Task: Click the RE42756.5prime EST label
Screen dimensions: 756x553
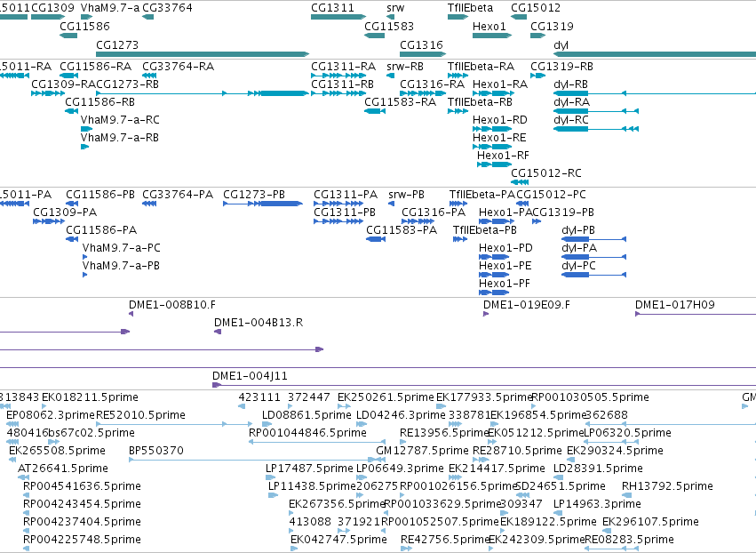Action: pyautogui.click(x=444, y=539)
